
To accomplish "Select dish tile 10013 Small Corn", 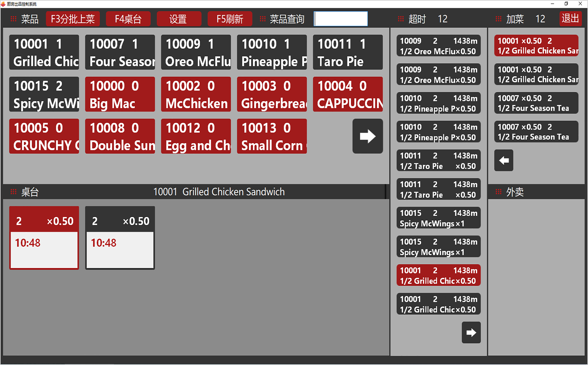I will (272, 136).
